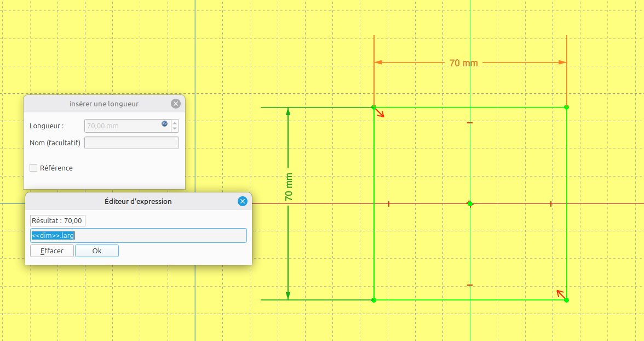Select the vertical constraint marker on left edge
Viewport: 644px width, 341px height.
click(389, 204)
